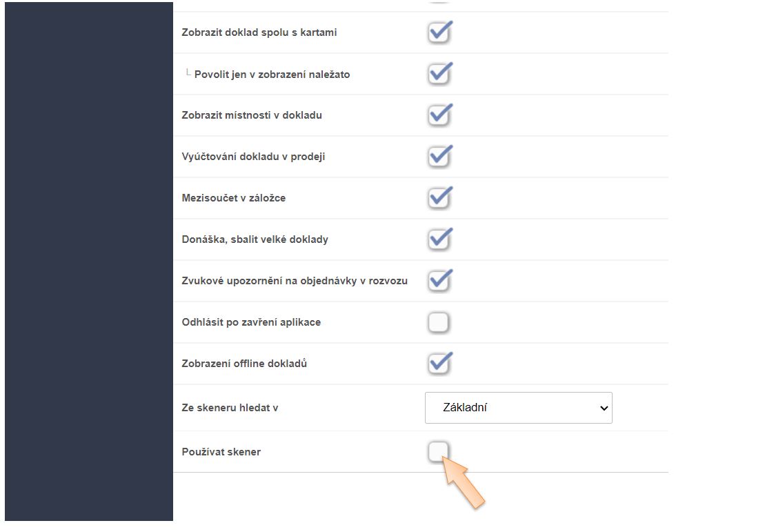Click the 'Zobrazit doklad spolu s kartami' label text

[x=259, y=32]
